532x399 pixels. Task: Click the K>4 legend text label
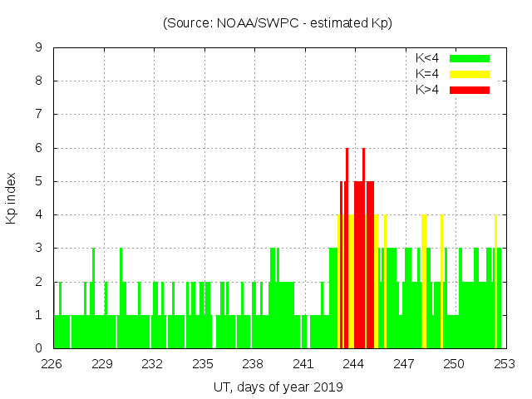[x=427, y=89]
